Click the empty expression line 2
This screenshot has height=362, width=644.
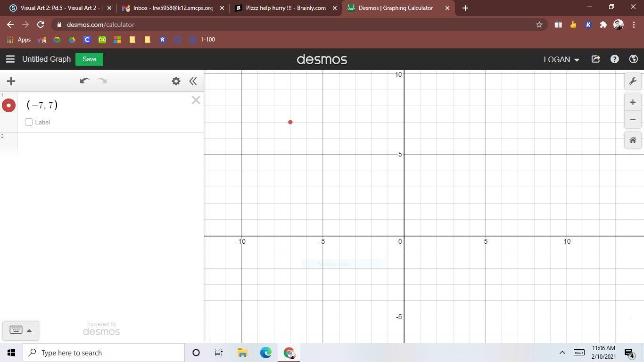pyautogui.click(x=108, y=144)
